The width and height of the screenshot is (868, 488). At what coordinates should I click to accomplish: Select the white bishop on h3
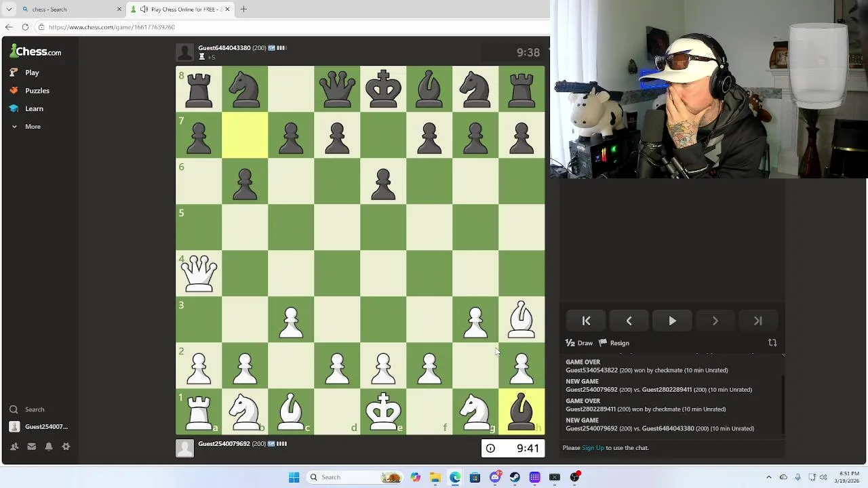[x=521, y=319]
